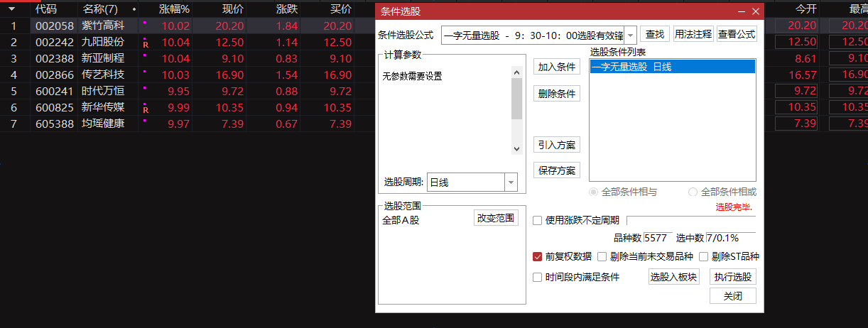868x328 pixels.
Task: Click up arrow of 计算参数 scrollbar
Action: tap(517, 70)
